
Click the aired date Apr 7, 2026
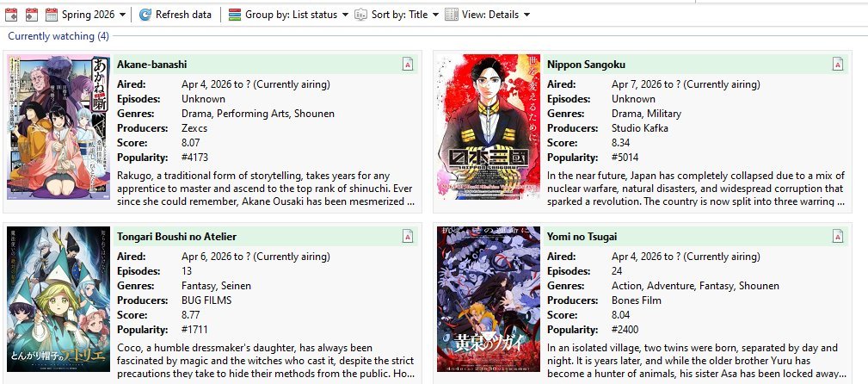tap(637, 84)
